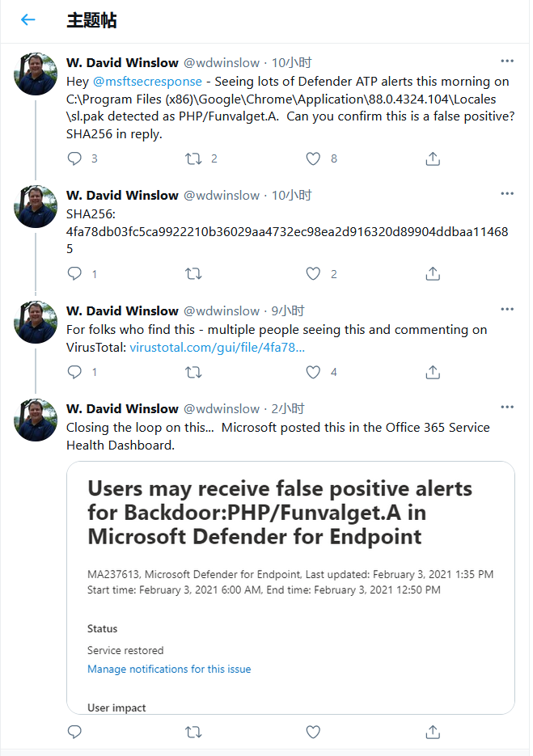Retweet the first tweet about Defender ATP
Viewport: 533px width, 756px height.
click(x=194, y=158)
